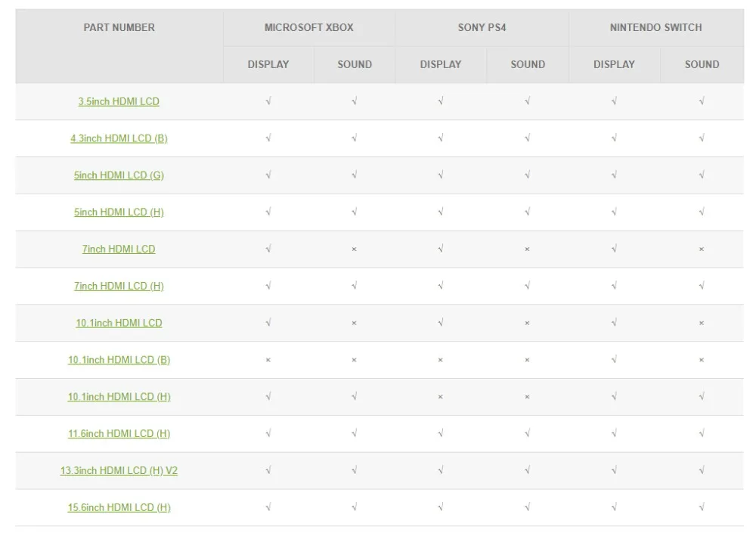Open the 13.3inch HDMI LCD (H) V2 link
Image resolution: width=756 pixels, height=536 pixels.
119,470
